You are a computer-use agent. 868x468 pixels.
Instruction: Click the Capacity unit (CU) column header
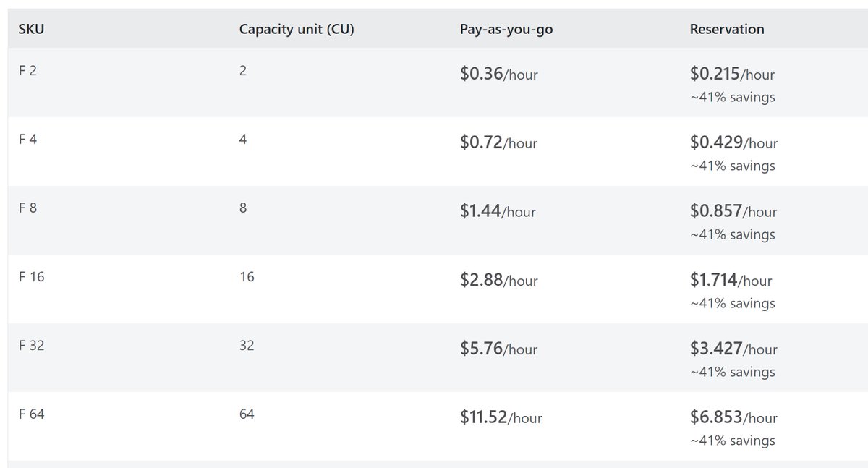[297, 30]
